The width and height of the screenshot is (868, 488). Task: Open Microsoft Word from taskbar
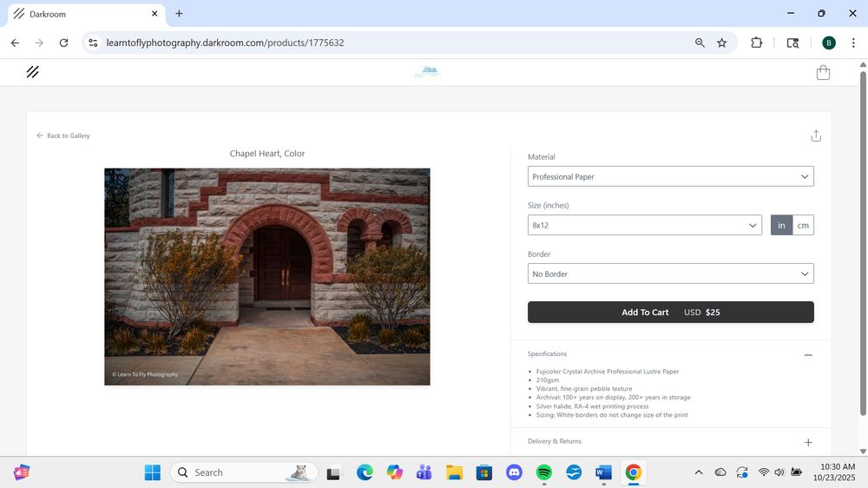[x=603, y=472]
